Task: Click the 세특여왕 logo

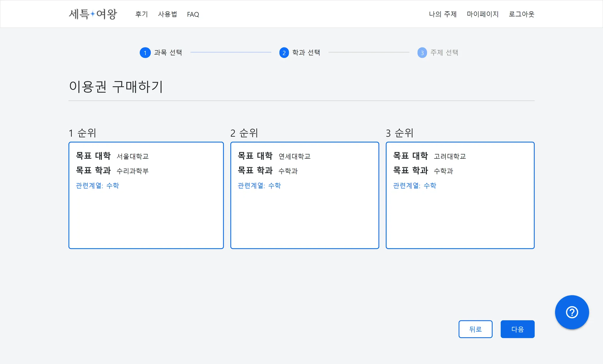Action: 93,14
